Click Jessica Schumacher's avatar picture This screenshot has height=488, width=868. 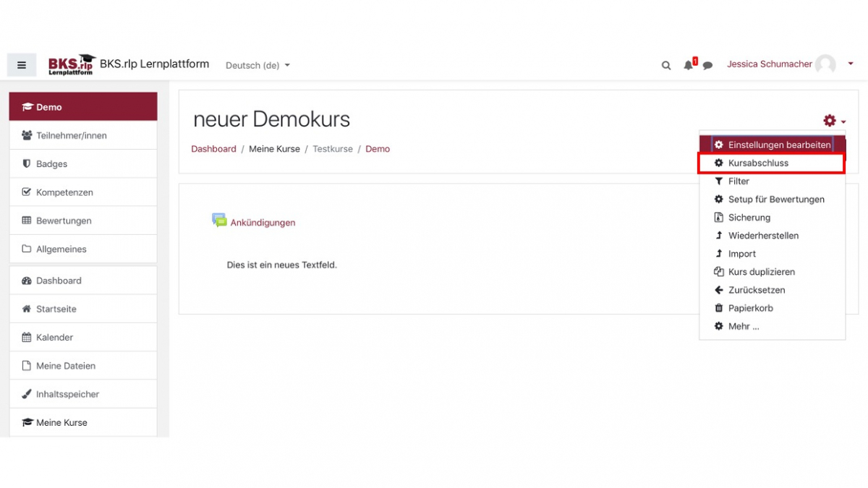(x=825, y=64)
